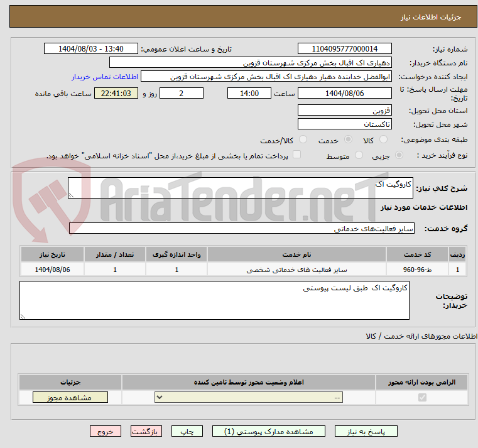Click the remaining days field showing 2
478x448 pixels.
pyautogui.click(x=182, y=94)
